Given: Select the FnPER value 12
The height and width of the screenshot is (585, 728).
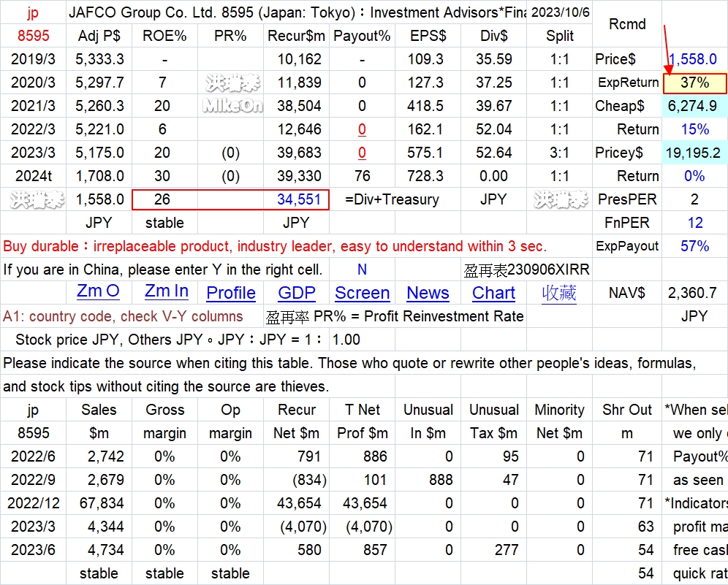Looking at the screenshot, I should pyautogui.click(x=694, y=223).
